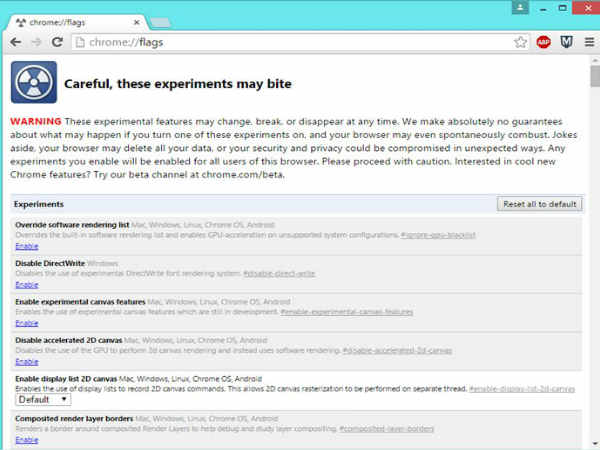The image size is (600, 450).
Task: Click the scrollbar down arrow
Action: [x=595, y=445]
